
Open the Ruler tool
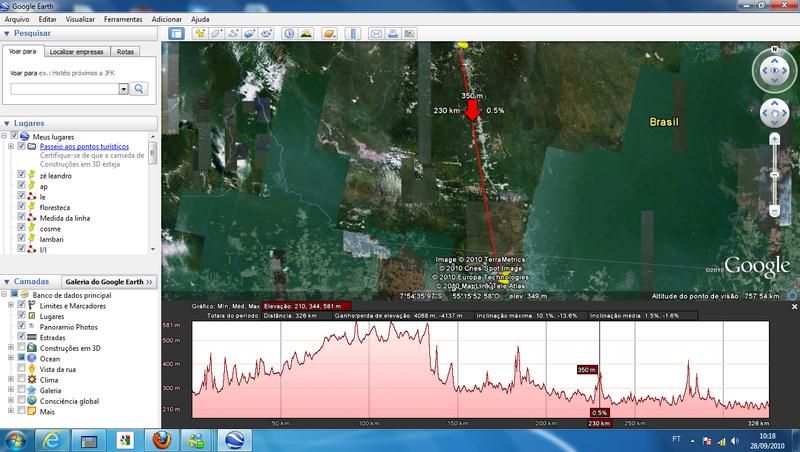pyautogui.click(x=353, y=34)
